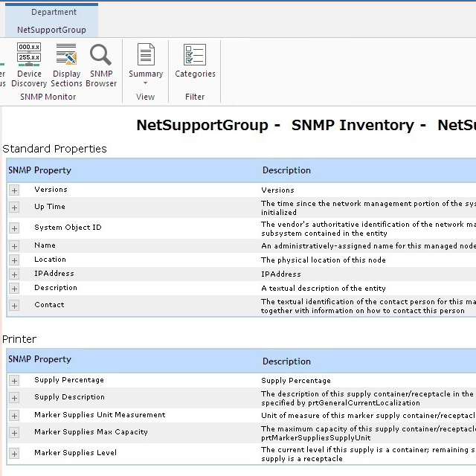Click the Standard Properties Description column header

[286, 170]
